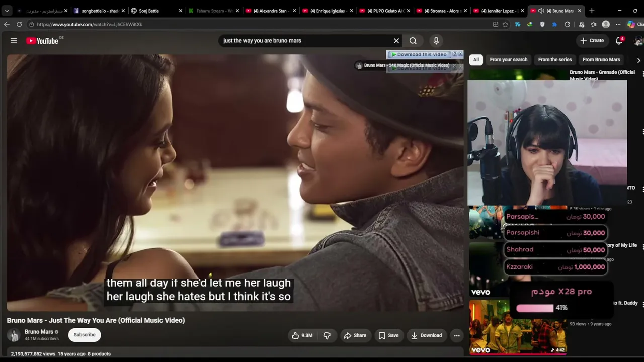Close the Jennifer Lopez tab
The image size is (644, 362).
522,11
